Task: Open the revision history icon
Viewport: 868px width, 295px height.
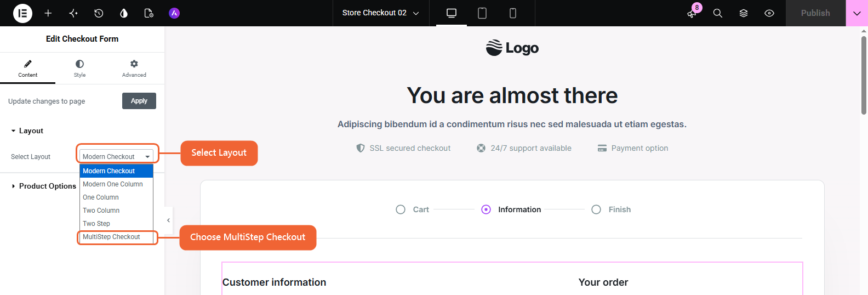Action: pos(99,13)
